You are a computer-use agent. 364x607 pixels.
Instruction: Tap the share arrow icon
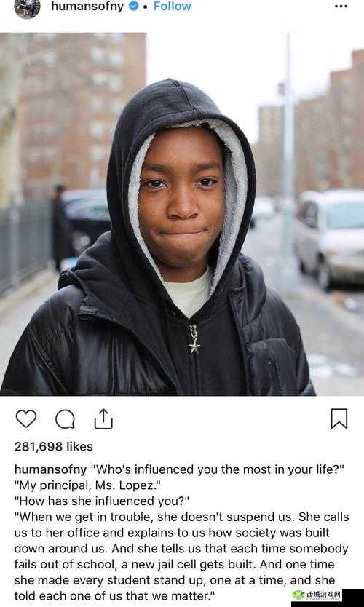(x=103, y=419)
